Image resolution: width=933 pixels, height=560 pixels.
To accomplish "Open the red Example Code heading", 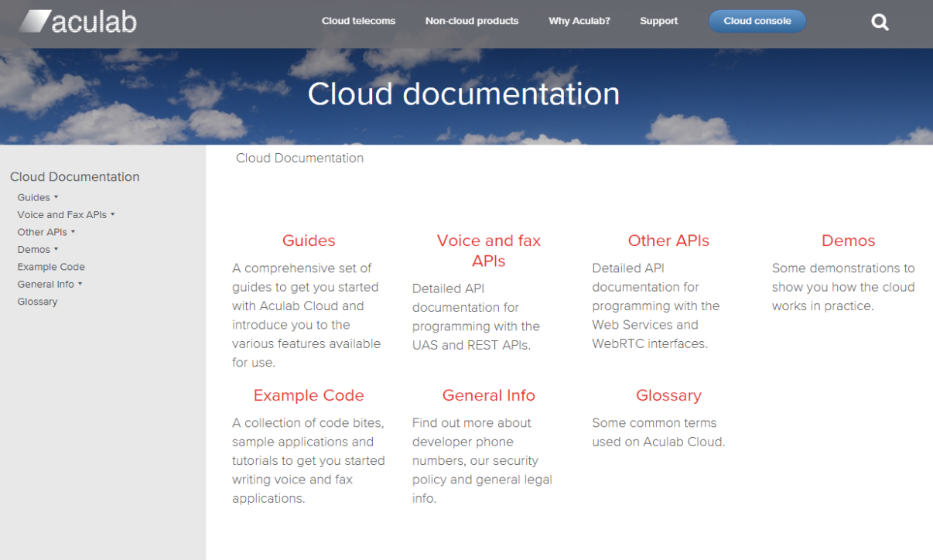I will [309, 395].
